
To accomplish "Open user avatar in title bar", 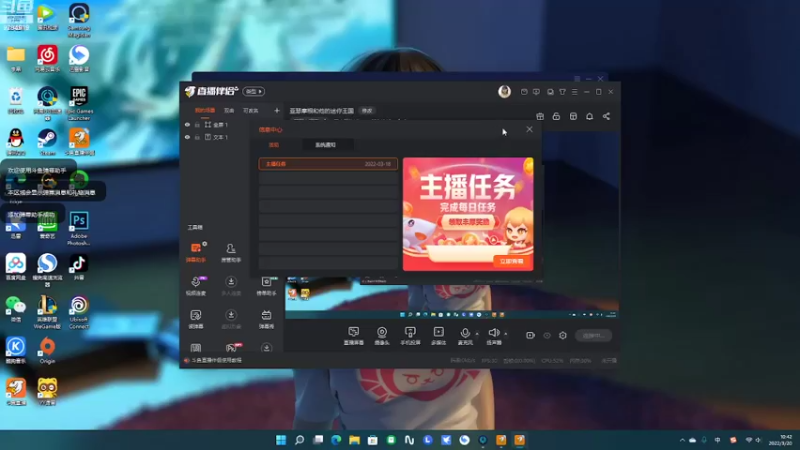I will pyautogui.click(x=504, y=91).
